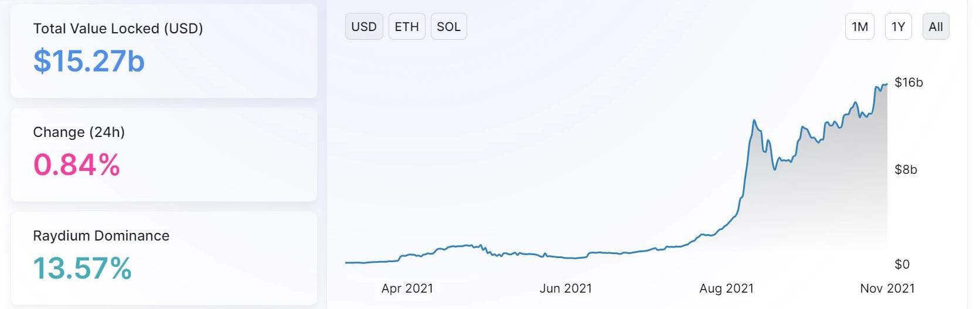Click the 0.84% change value
Image resolution: width=980 pixels, height=309 pixels.
(77, 164)
